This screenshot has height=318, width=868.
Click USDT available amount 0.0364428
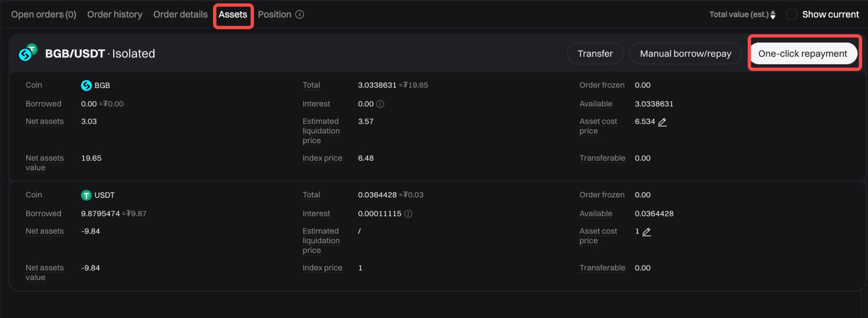tap(654, 214)
